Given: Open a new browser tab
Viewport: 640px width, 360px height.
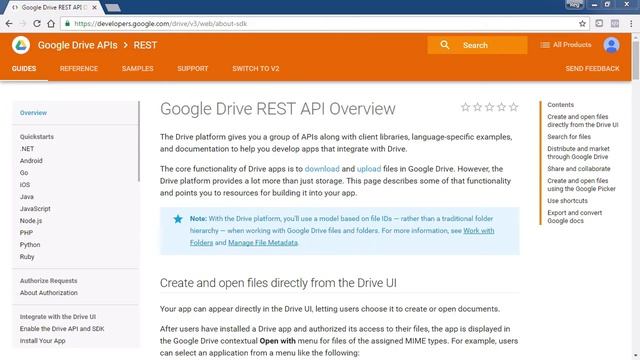Looking at the screenshot, I should pos(113,7).
